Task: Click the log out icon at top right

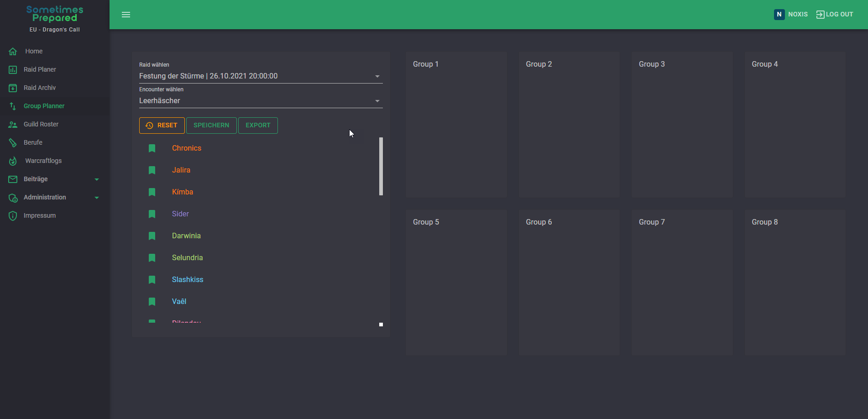Action: pyautogui.click(x=820, y=14)
